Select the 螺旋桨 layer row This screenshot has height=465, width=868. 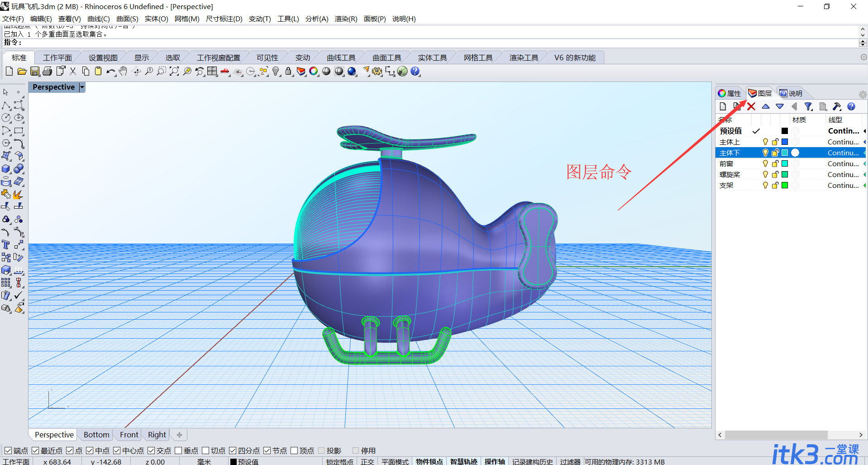pos(791,174)
